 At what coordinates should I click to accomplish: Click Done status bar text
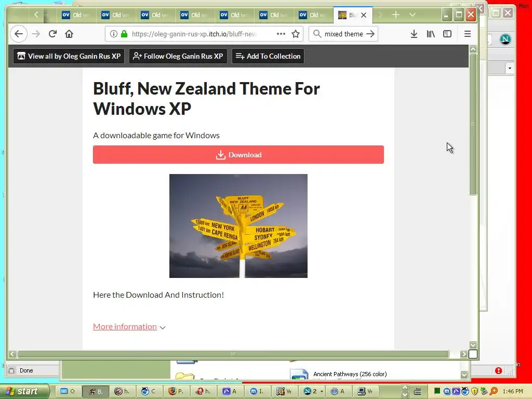pos(26,370)
